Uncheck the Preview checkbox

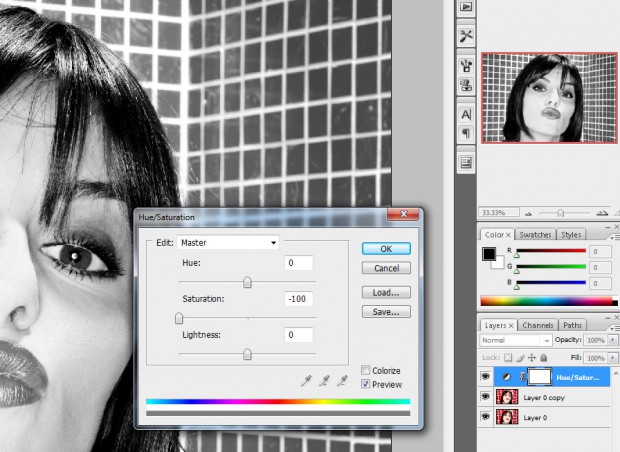click(365, 384)
